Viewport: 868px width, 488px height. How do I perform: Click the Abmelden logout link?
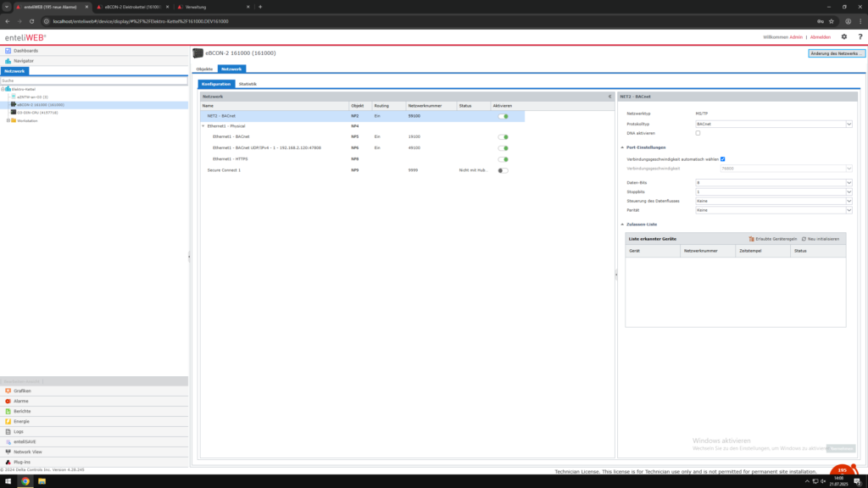coord(821,37)
